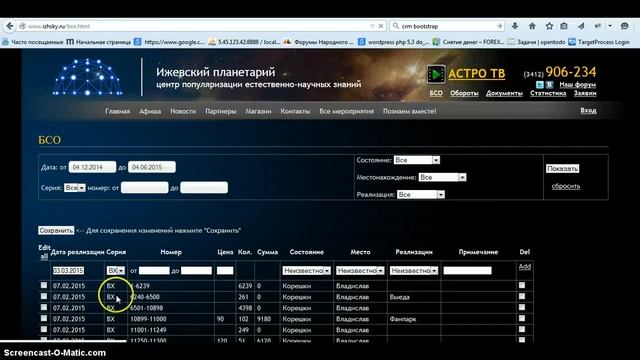Open the Форумы Народного bookmark

[318, 42]
